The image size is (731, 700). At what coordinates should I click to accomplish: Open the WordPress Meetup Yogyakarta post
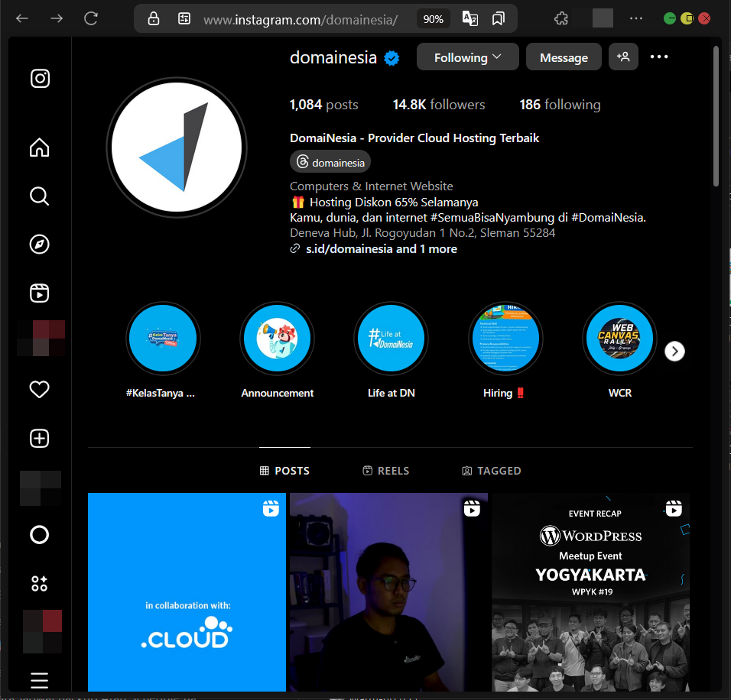click(590, 592)
